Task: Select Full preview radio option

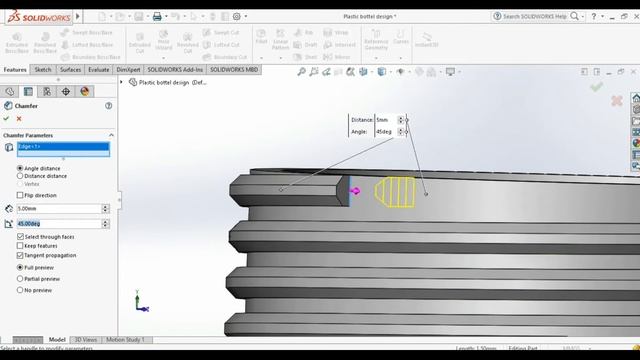Action: pyautogui.click(x=20, y=267)
